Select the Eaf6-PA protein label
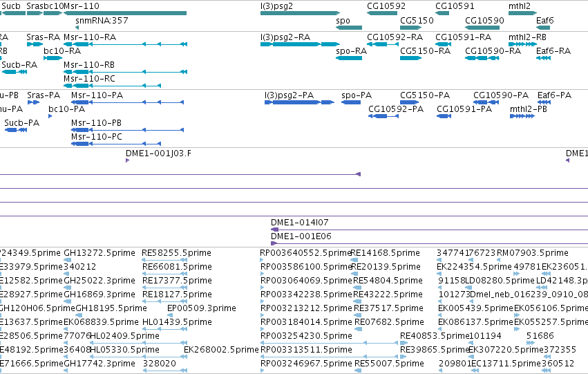 [x=555, y=95]
